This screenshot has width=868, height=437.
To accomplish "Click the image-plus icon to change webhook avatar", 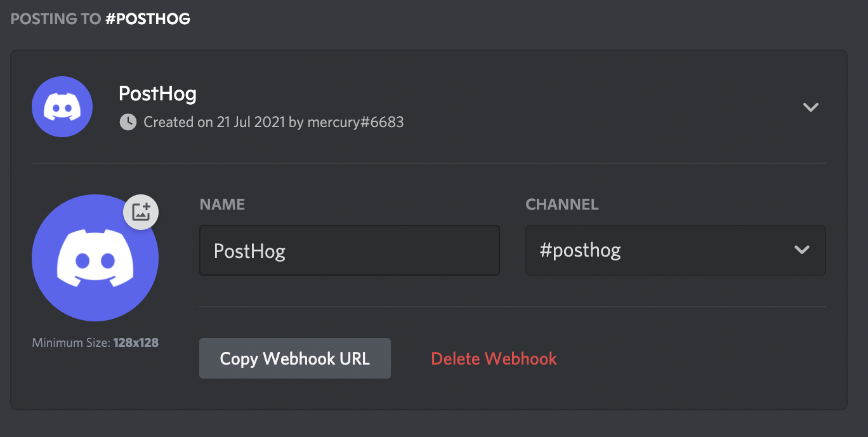I will click(x=140, y=212).
